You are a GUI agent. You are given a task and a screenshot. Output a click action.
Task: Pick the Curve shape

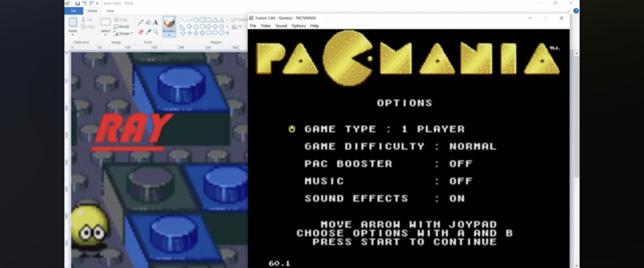189,20
